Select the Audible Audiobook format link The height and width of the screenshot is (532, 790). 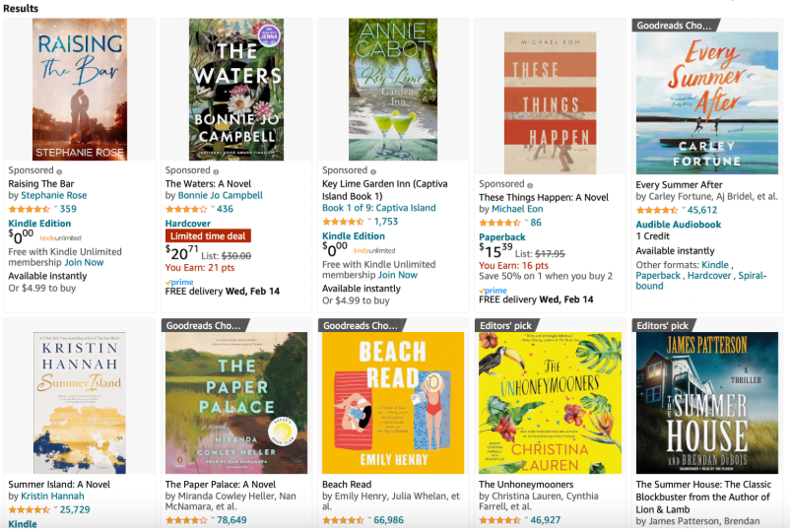point(678,224)
